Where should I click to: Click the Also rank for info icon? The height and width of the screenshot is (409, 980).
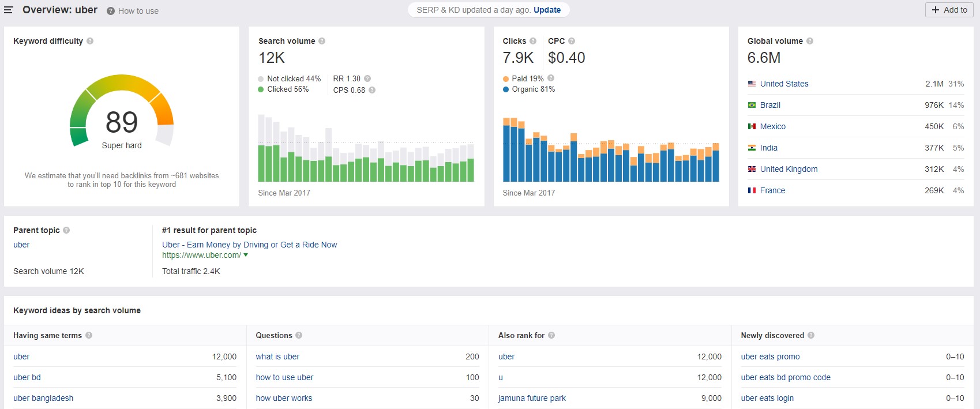pos(551,335)
